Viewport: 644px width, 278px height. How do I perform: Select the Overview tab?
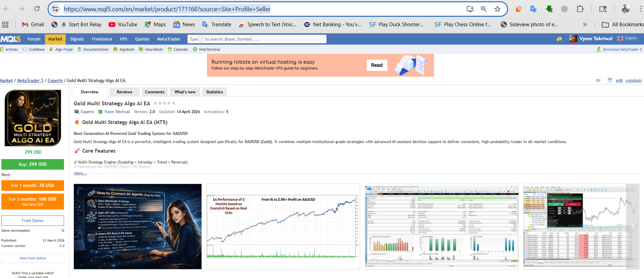pos(90,92)
